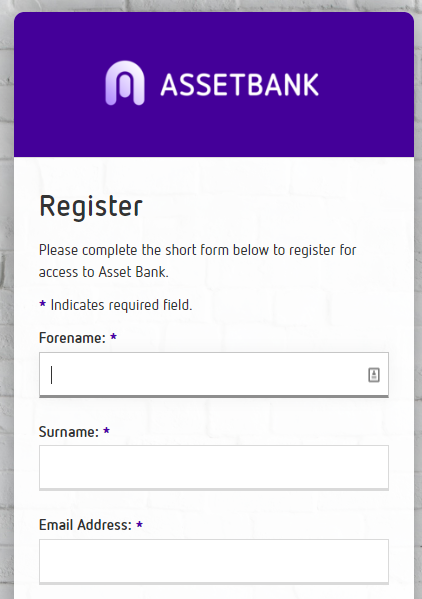Click the Email Address field label
Viewport: 422px width, 599px height.
85,525
